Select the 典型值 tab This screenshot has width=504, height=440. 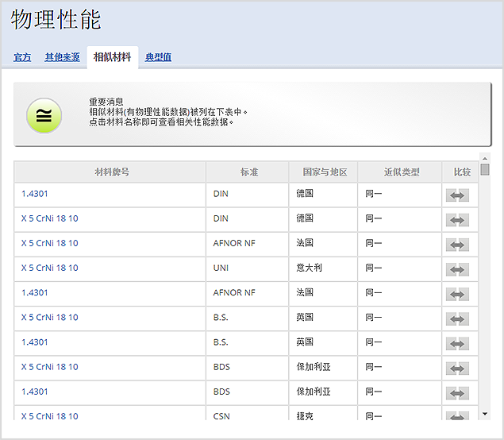(158, 57)
